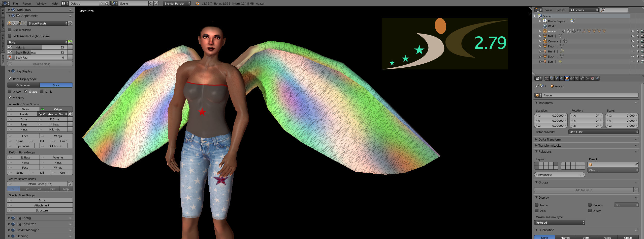Click the Avatar object name field
The height and width of the screenshot is (239, 644).
587,95
